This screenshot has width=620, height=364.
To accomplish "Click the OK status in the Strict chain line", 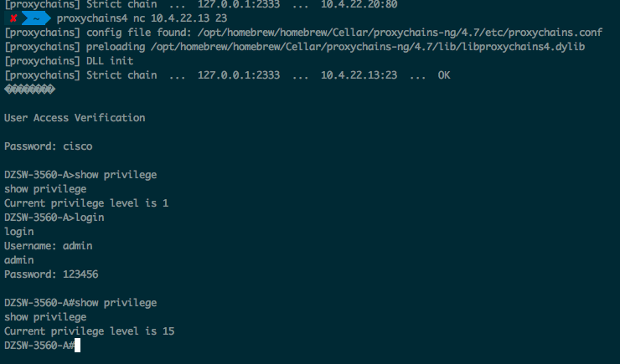I will (x=444, y=75).
